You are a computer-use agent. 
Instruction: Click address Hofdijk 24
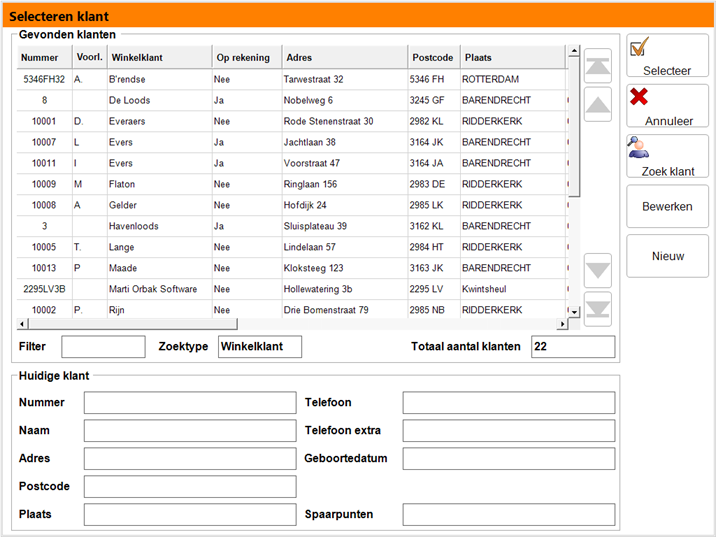[305, 205]
